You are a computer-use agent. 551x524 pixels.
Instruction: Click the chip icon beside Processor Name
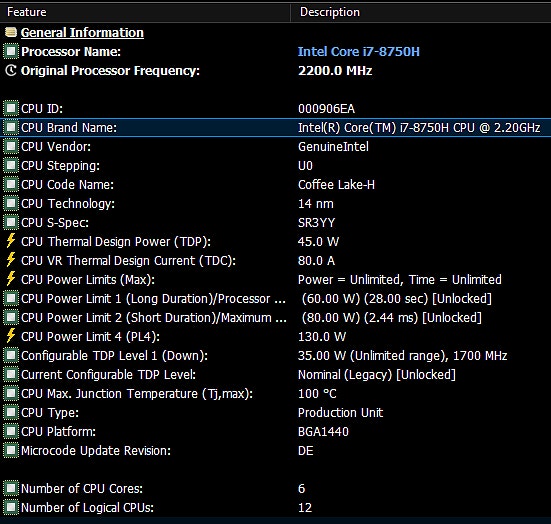pyautogui.click(x=11, y=51)
